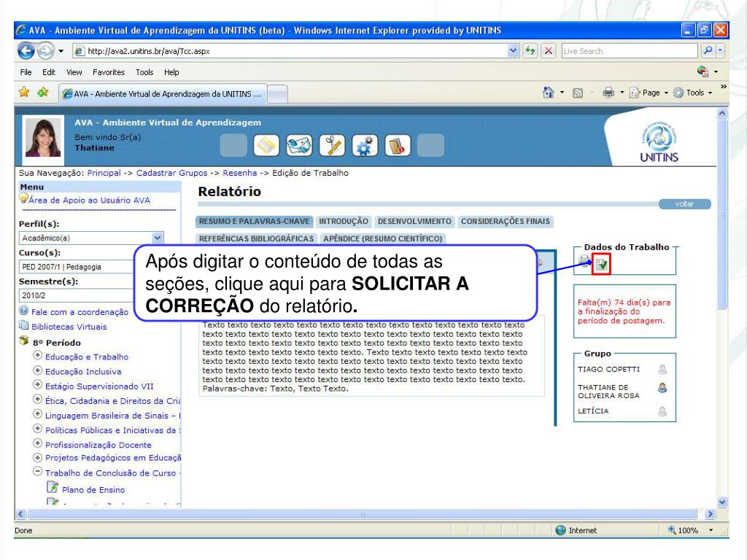The image size is (747, 560).
Task: Expand the Profissionalização Docente tree node
Action: [38, 443]
